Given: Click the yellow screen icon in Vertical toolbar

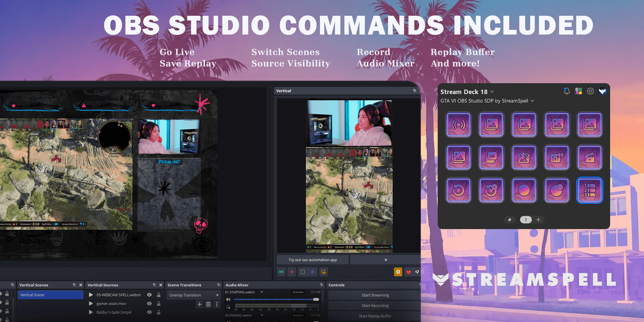Looking at the screenshot, I should pos(323,272).
